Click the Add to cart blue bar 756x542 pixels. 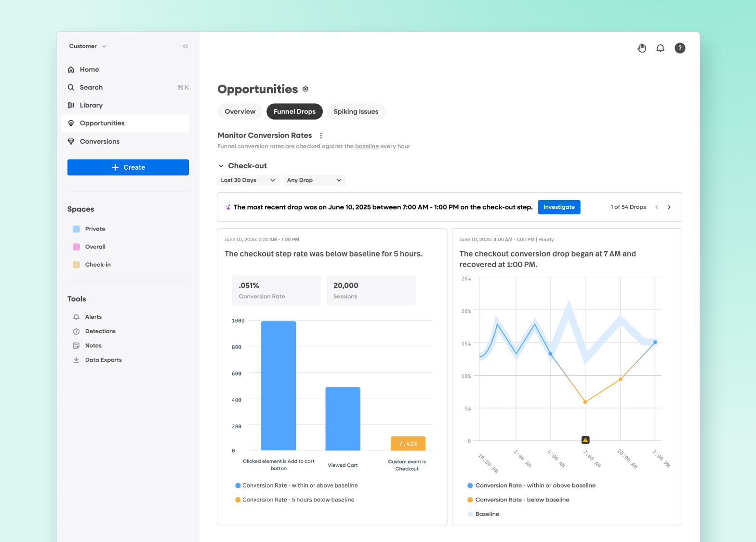click(279, 386)
